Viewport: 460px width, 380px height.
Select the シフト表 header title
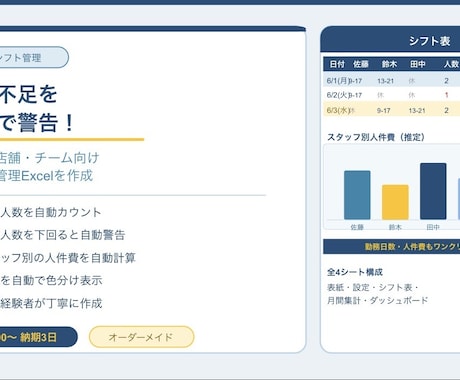click(x=429, y=41)
